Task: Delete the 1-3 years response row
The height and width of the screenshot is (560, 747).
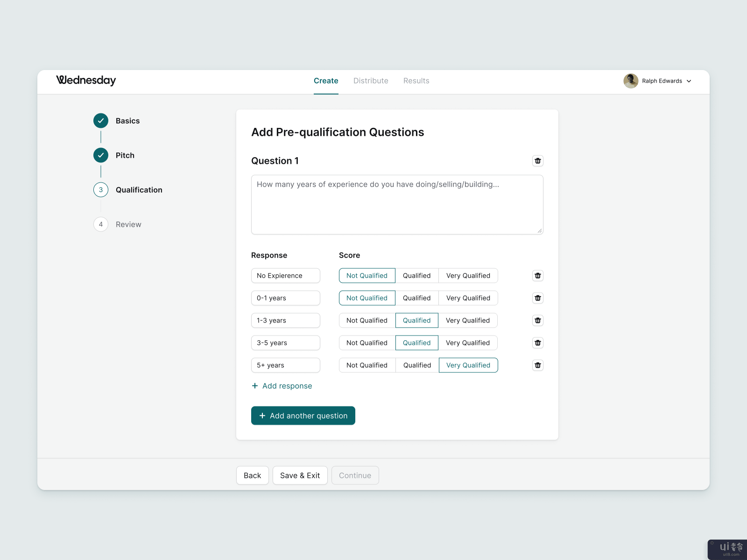Action: tap(538, 321)
